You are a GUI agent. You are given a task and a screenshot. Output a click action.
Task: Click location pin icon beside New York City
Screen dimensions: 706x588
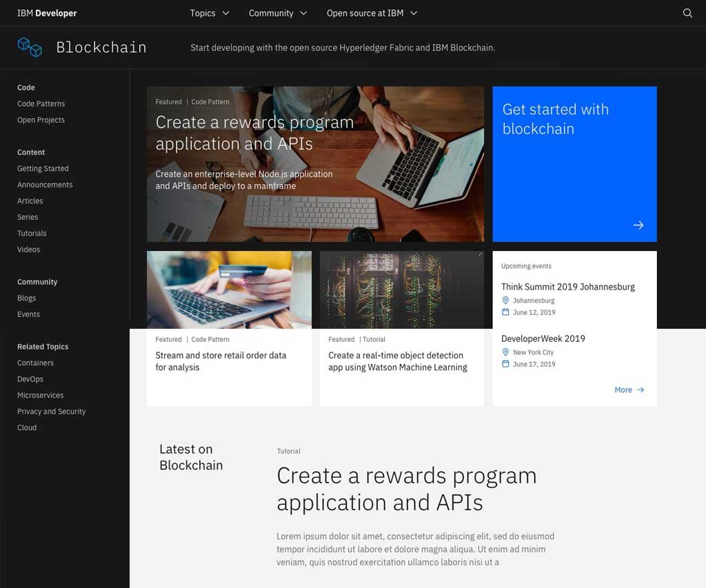(505, 352)
